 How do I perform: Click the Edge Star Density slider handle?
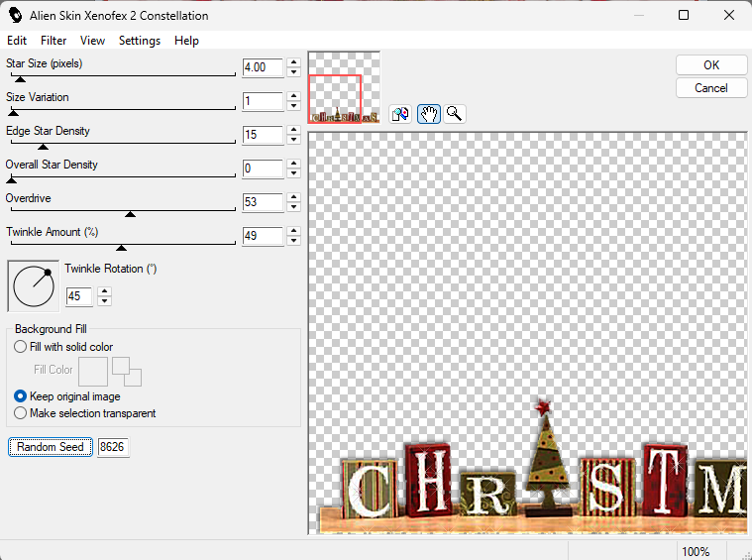[44, 147]
